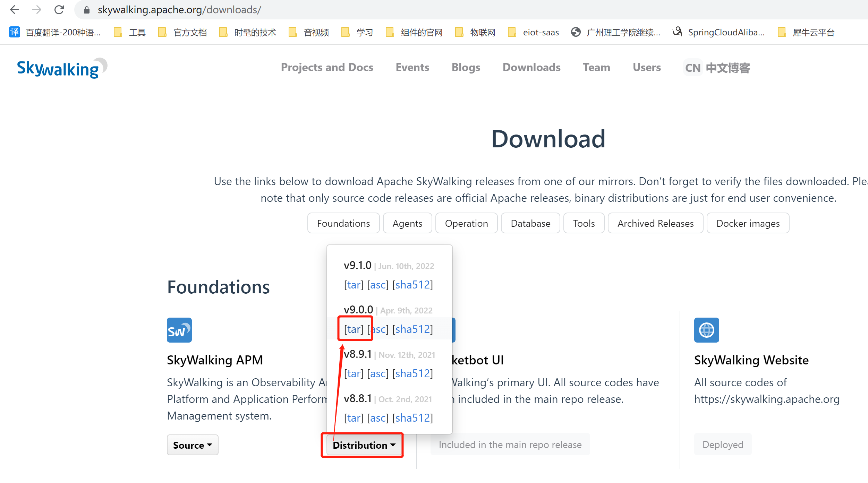
Task: Jump to the Operation section button
Action: click(x=466, y=223)
